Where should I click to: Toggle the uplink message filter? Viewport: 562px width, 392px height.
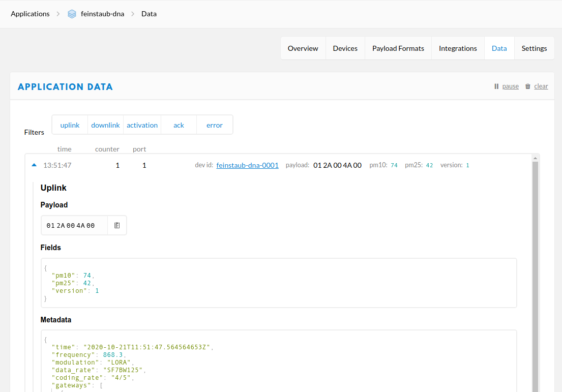(x=70, y=125)
